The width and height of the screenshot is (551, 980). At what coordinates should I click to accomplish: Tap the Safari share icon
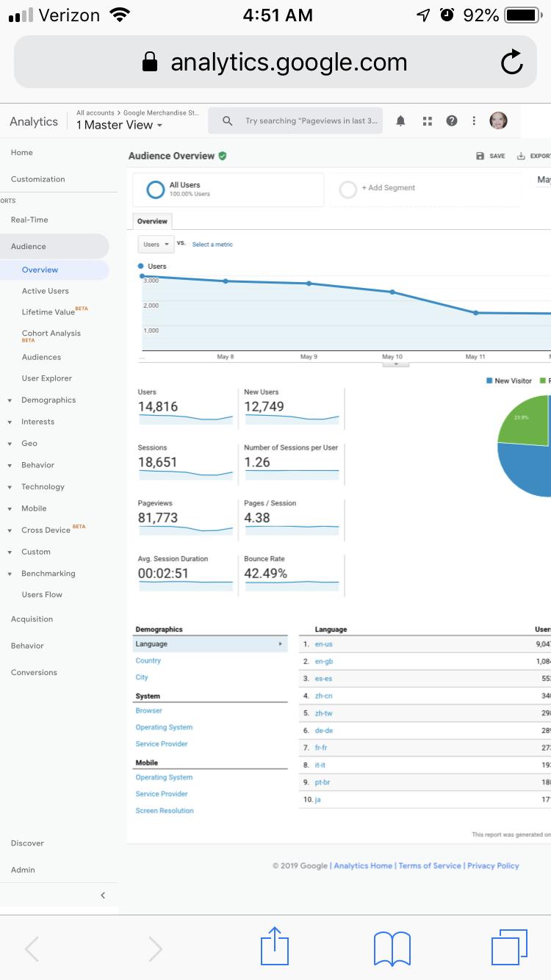point(275,947)
